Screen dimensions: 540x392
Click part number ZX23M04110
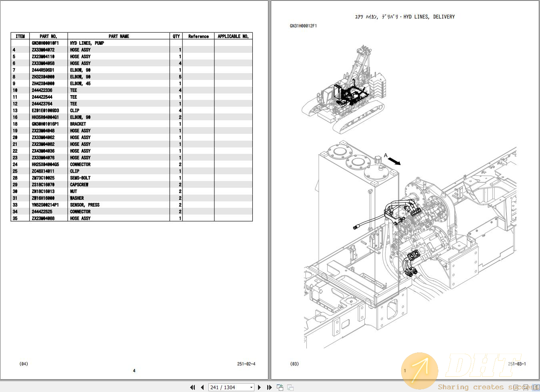[x=43, y=57]
